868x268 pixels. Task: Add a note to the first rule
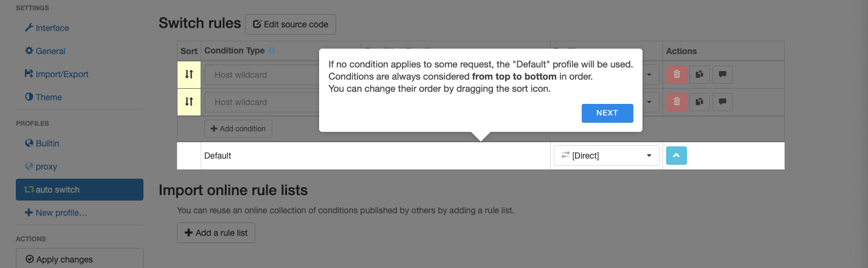coord(722,75)
